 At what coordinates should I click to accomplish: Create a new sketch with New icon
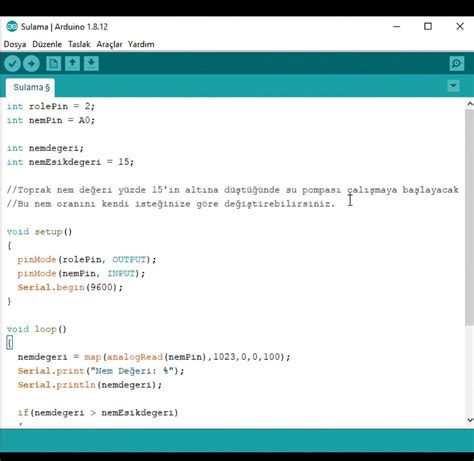coord(53,63)
